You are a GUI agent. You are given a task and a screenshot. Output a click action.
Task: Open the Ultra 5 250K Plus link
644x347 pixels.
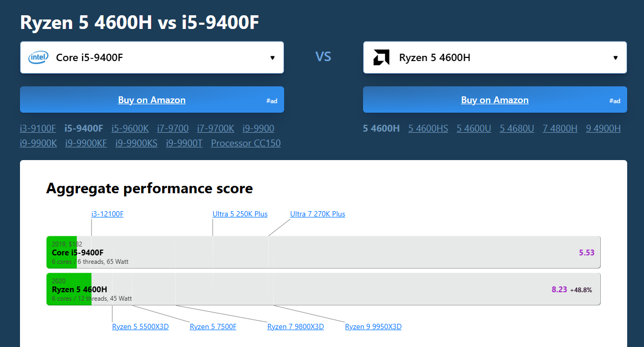240,214
